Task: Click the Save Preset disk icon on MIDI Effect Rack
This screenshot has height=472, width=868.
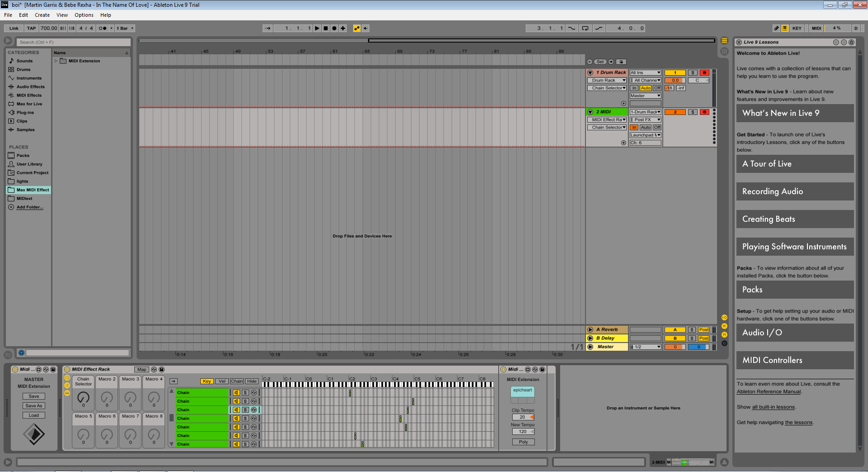Action: click(x=162, y=369)
